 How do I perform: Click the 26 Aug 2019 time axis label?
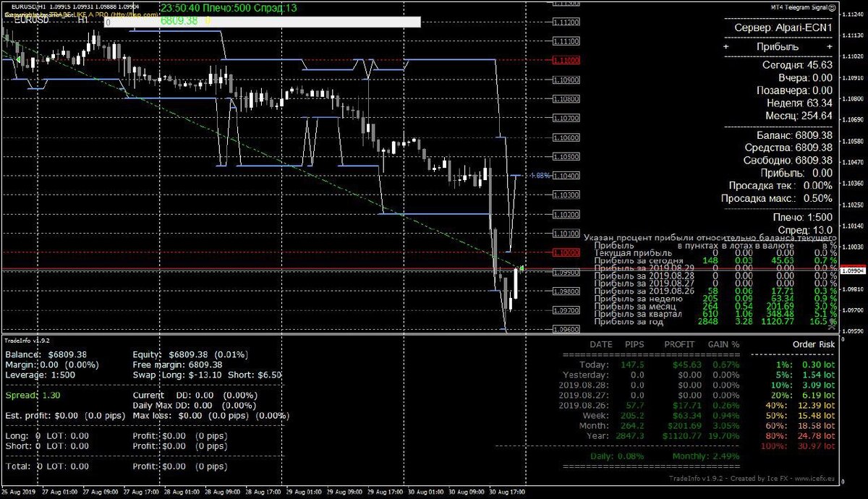point(20,492)
